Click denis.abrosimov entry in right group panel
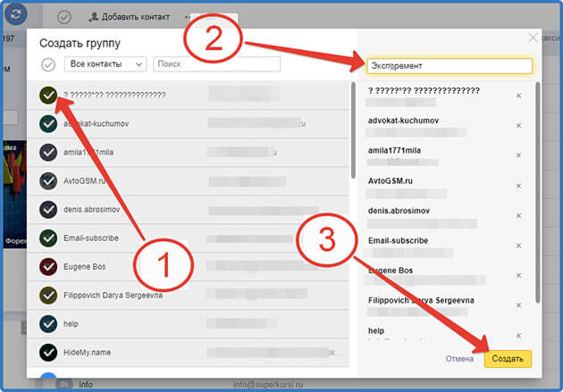563x392 pixels. (399, 211)
